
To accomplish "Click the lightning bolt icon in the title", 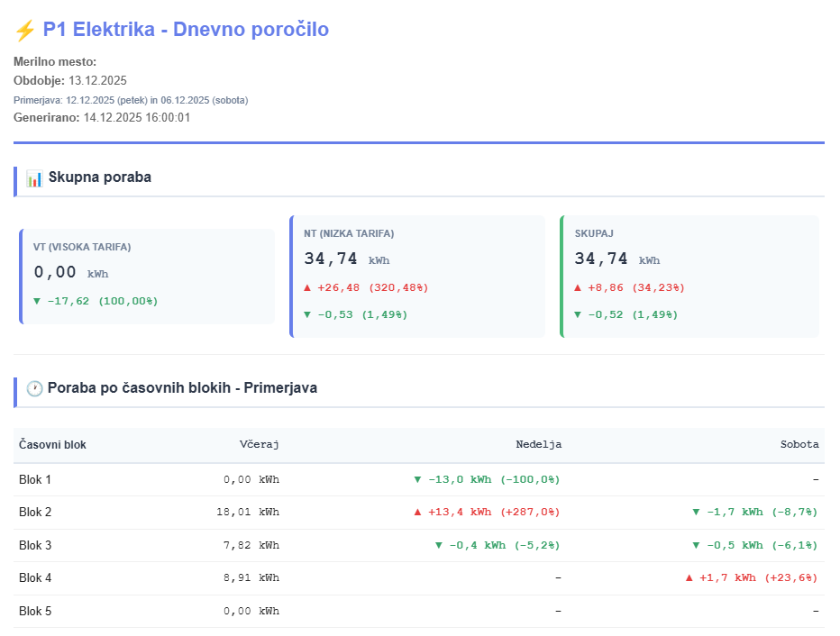I will point(24,30).
